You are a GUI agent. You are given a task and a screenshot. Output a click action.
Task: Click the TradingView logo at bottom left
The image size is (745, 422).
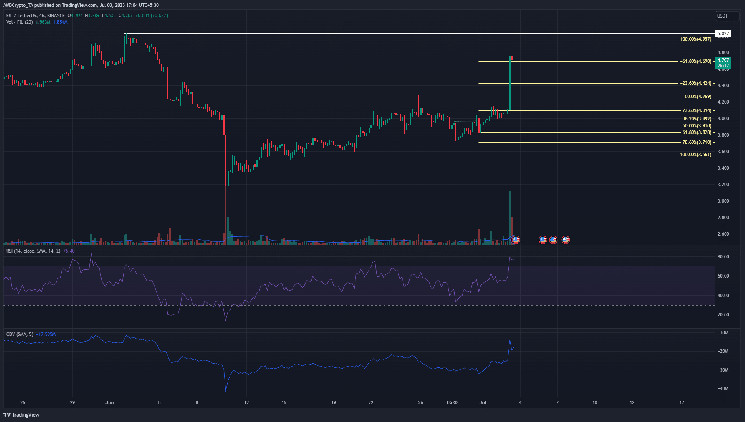click(x=21, y=415)
